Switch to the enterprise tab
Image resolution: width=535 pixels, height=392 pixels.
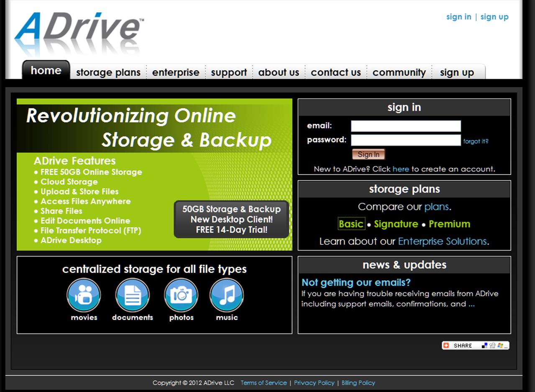click(x=176, y=72)
